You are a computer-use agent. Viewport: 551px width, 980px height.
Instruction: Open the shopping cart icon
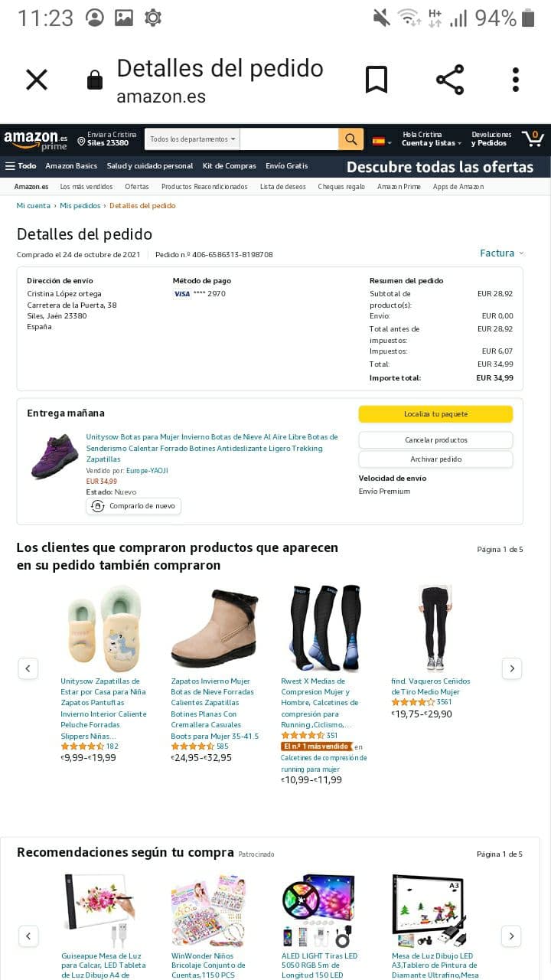point(533,139)
